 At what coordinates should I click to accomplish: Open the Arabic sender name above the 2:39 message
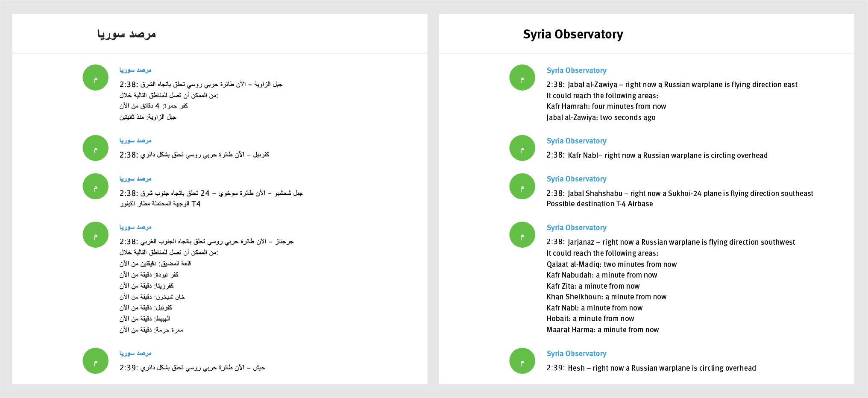click(135, 353)
